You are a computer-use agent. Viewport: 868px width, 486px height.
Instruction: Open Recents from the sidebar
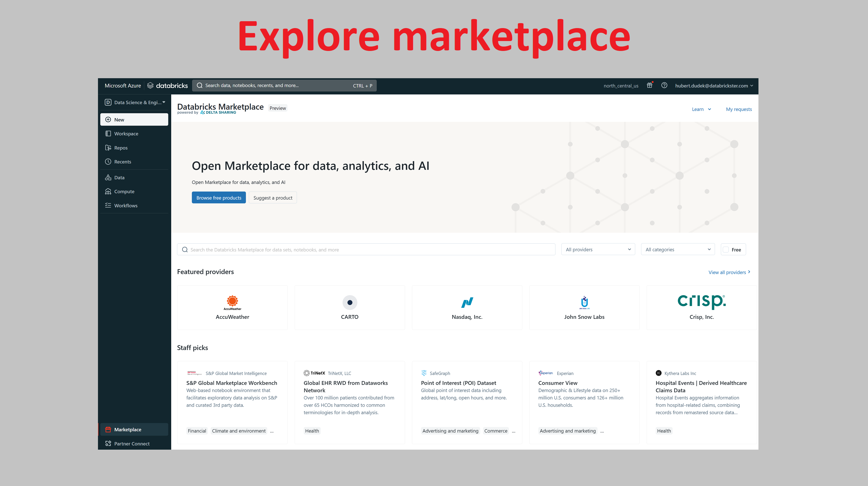[x=122, y=162]
